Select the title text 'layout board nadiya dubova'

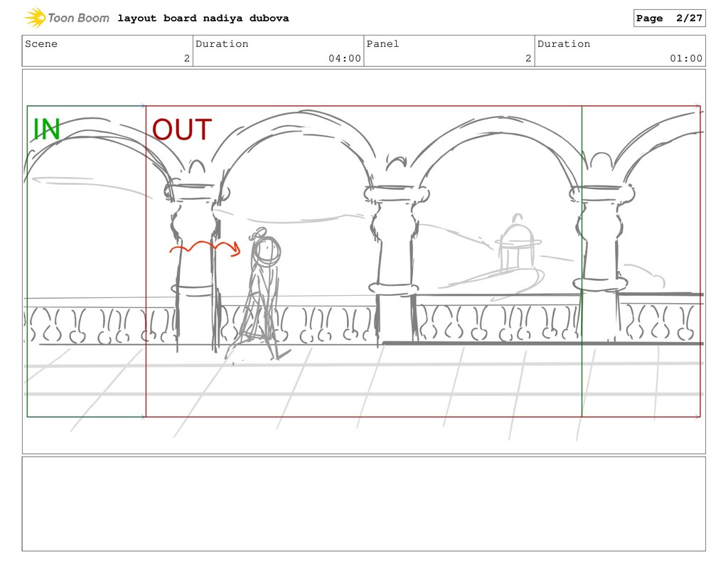tap(203, 18)
